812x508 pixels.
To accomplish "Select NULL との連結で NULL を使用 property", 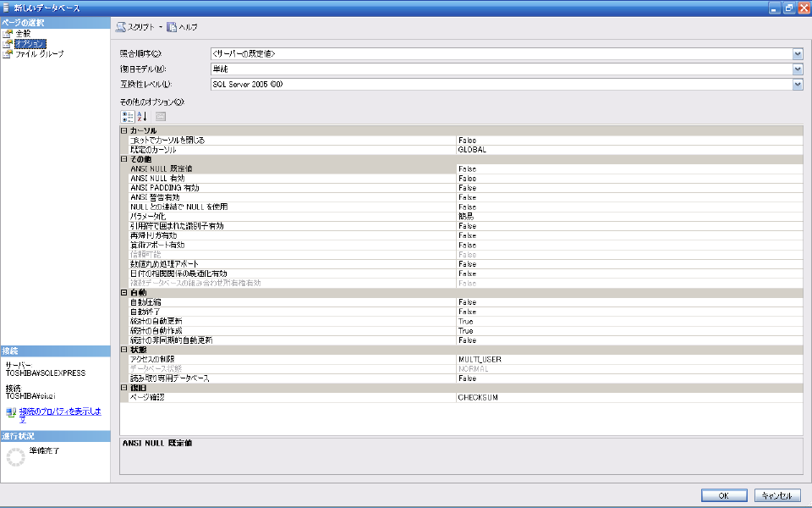I will (x=465, y=207).
